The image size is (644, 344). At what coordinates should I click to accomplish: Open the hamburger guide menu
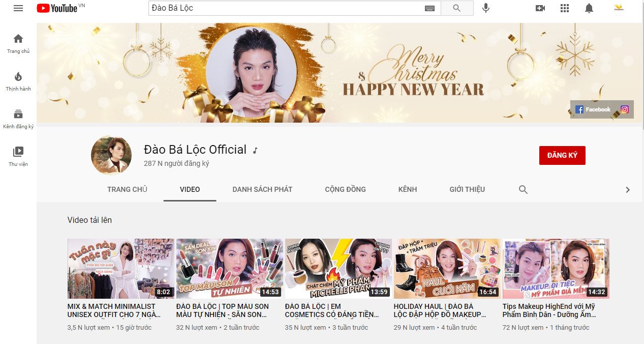(x=18, y=8)
